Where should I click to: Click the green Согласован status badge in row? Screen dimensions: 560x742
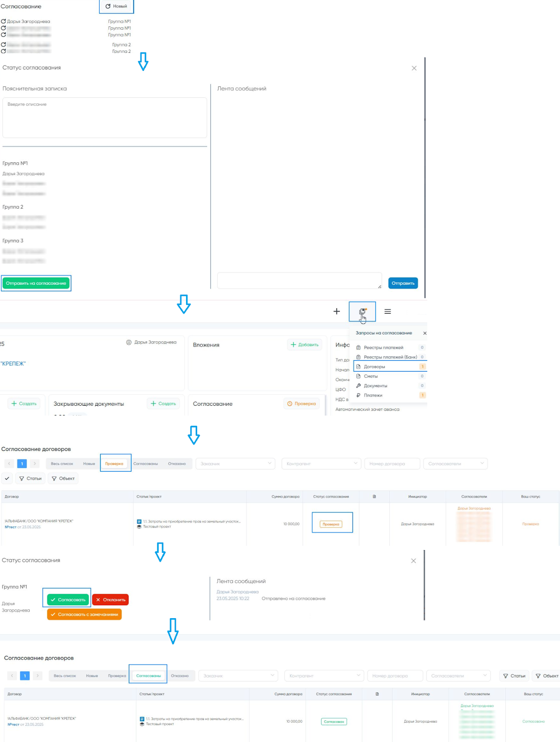334,722
